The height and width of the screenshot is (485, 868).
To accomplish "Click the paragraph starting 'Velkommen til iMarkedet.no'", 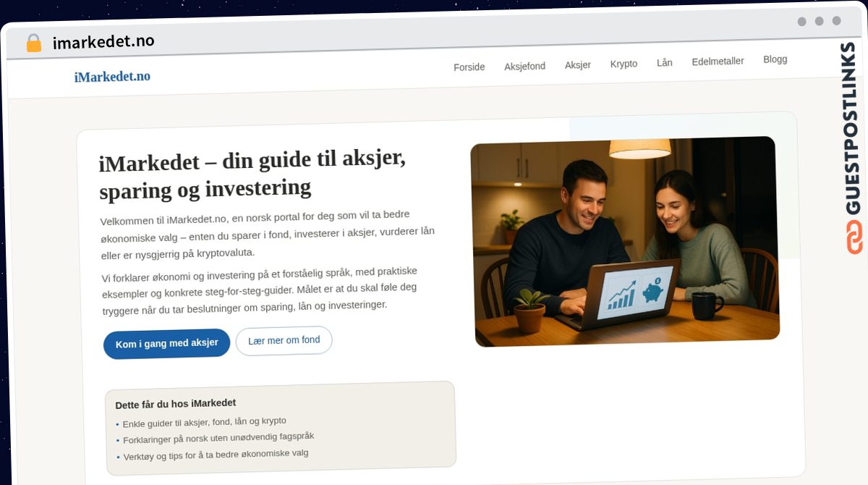I will coord(268,235).
